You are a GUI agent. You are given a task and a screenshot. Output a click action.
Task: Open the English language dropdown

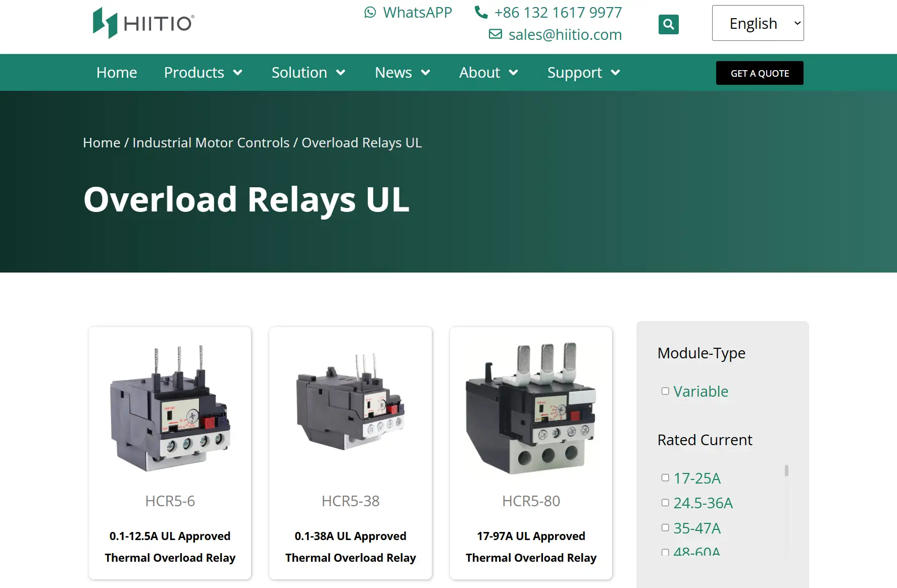click(x=758, y=23)
